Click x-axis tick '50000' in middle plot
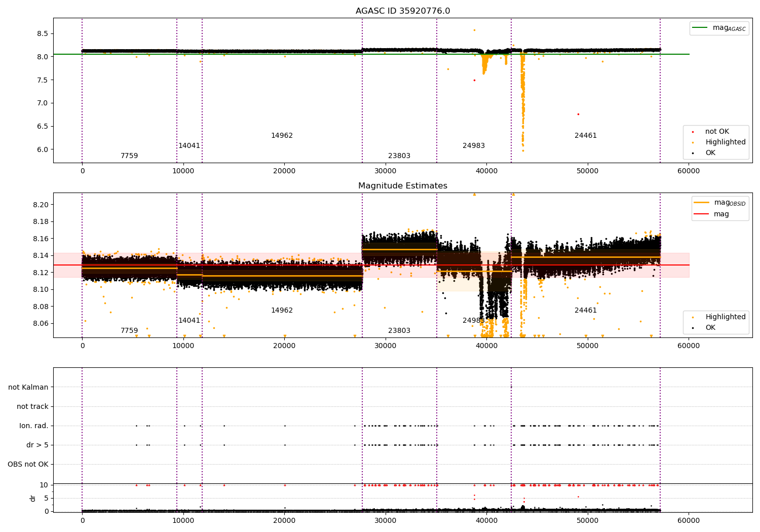 [x=588, y=346]
